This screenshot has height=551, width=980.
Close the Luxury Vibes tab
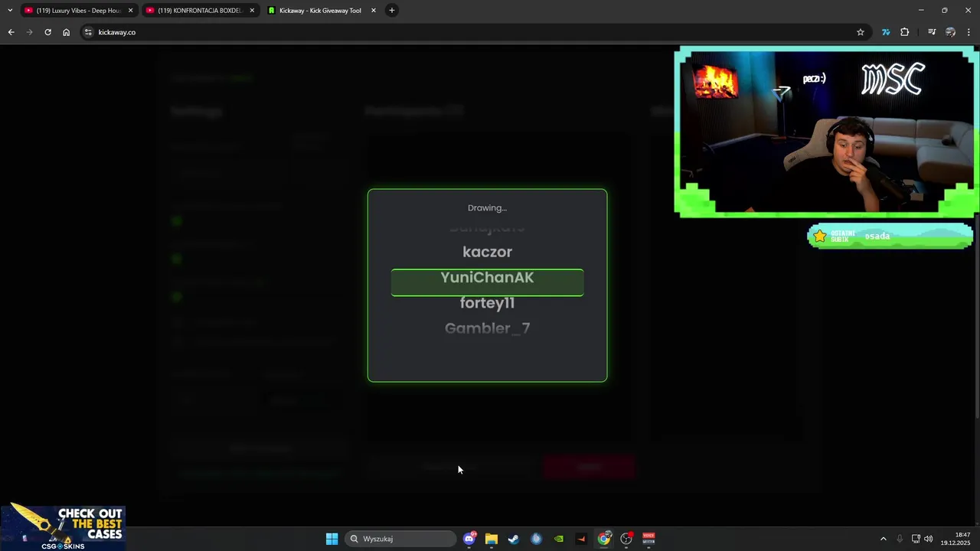click(x=130, y=10)
